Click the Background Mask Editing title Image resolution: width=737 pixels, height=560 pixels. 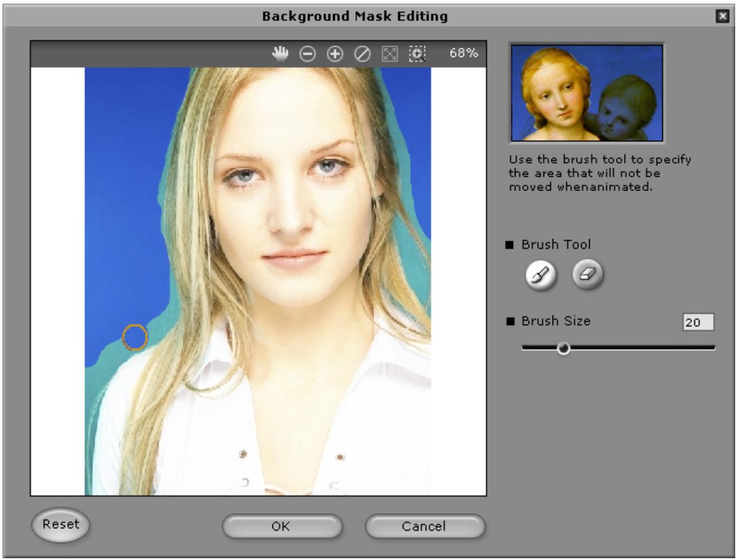355,16
